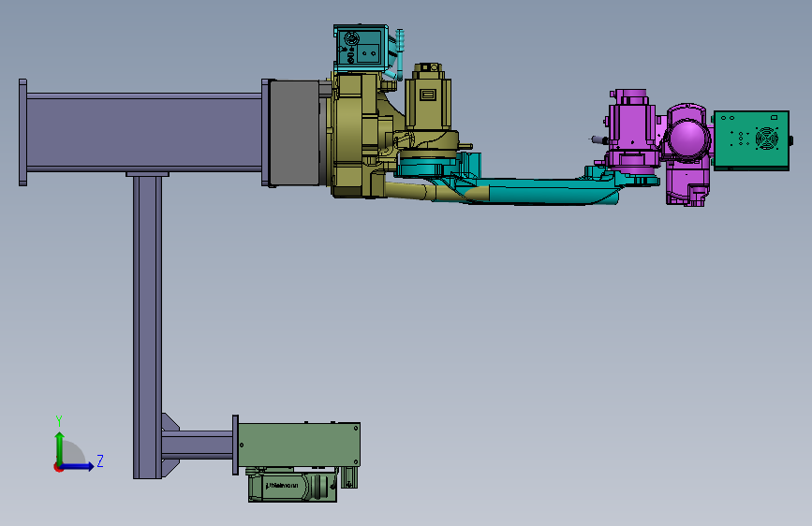Select the olive upright servo motor

428,96
